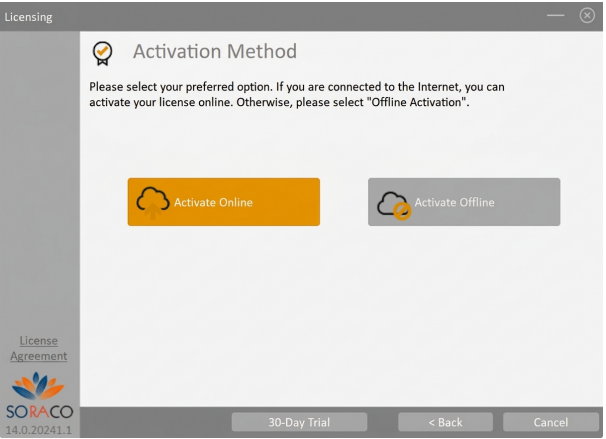Click the SORACO lotus flower logo

tap(39, 387)
